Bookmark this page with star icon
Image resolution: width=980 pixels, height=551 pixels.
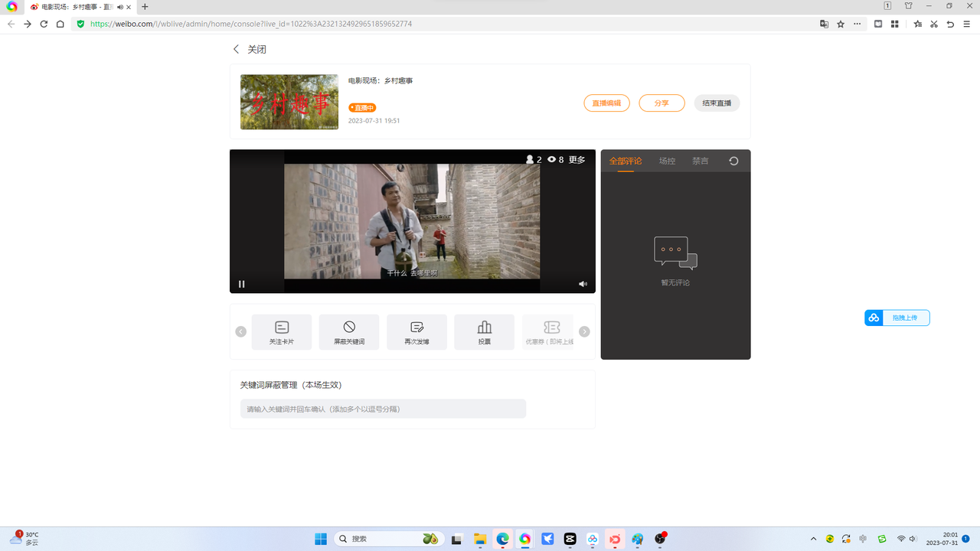[841, 24]
